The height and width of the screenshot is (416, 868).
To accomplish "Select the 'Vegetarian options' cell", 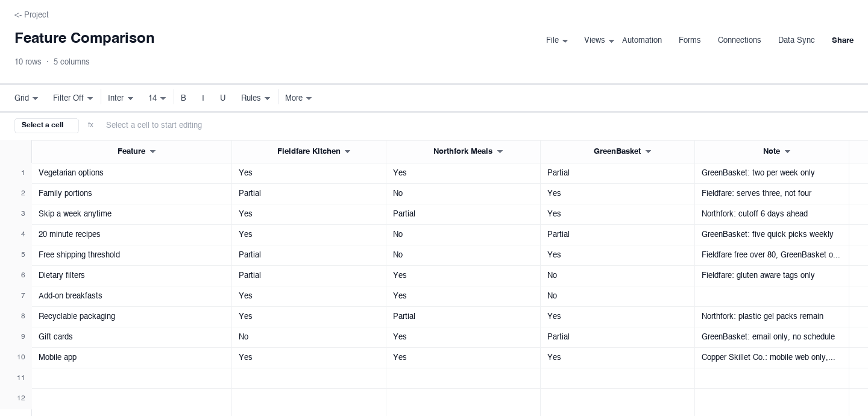I will [131, 173].
